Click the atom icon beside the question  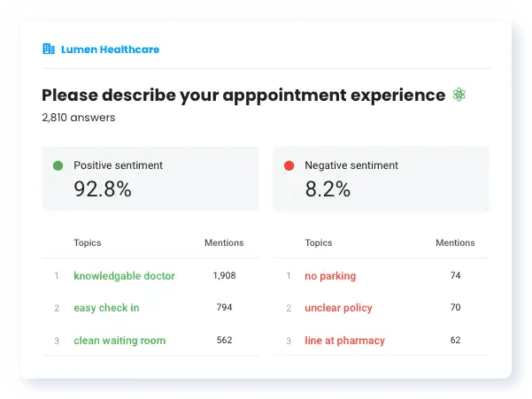[x=459, y=95]
